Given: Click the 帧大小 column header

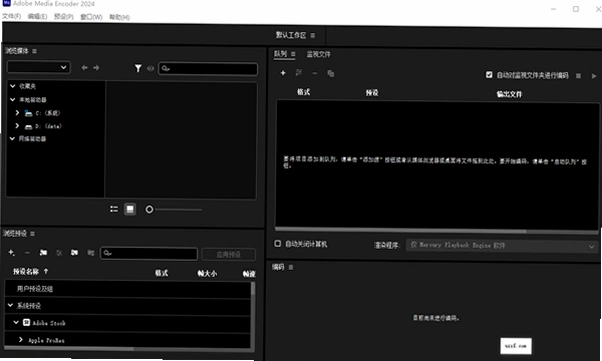Looking at the screenshot, I should [207, 273].
